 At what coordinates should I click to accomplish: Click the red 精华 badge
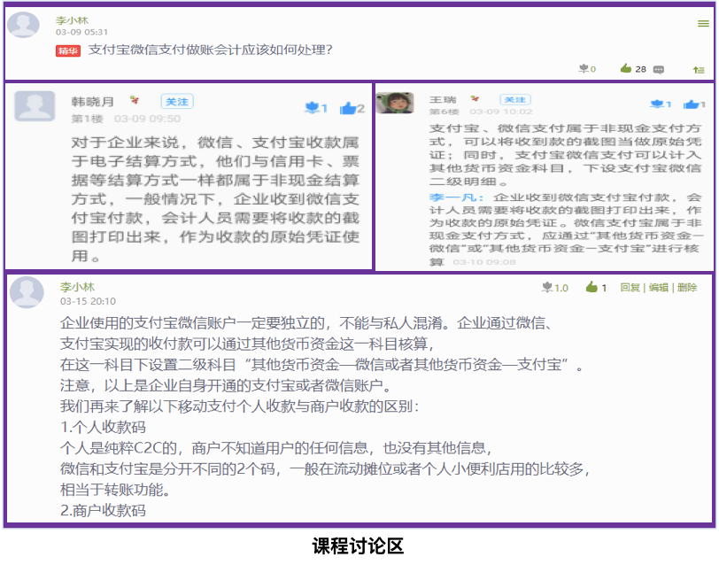68,50
